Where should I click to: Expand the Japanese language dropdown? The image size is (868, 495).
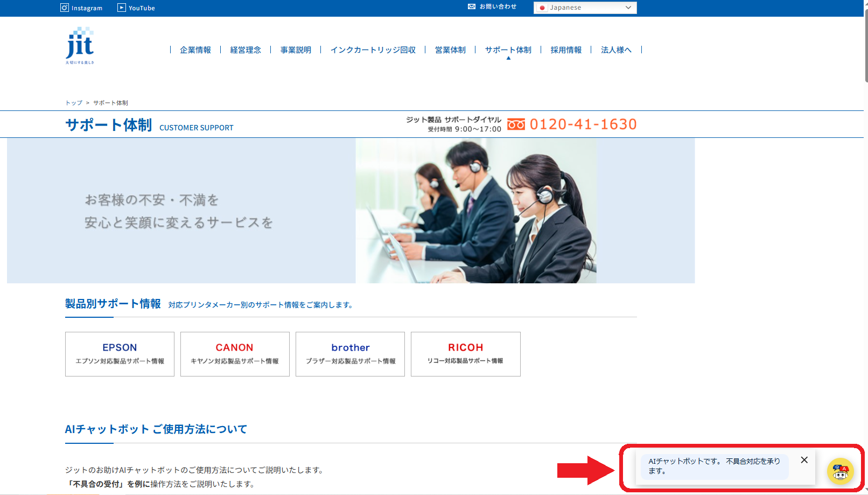(628, 8)
